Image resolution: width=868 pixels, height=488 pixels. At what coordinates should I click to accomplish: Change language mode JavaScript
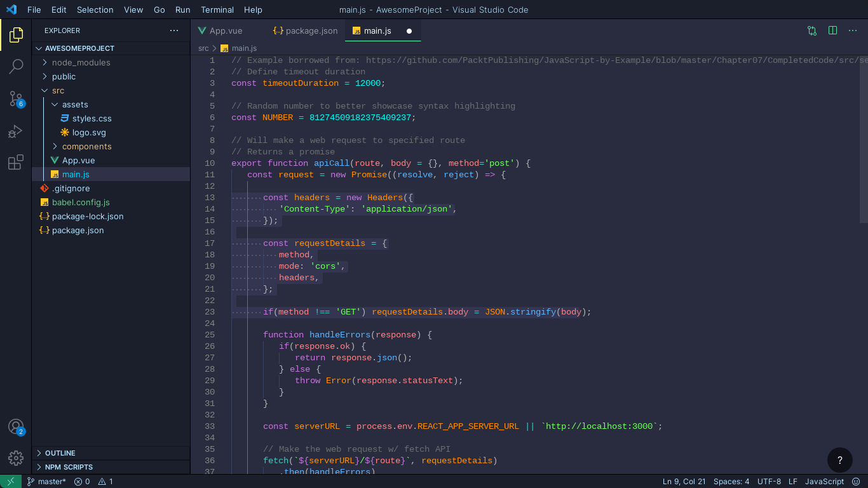click(825, 482)
